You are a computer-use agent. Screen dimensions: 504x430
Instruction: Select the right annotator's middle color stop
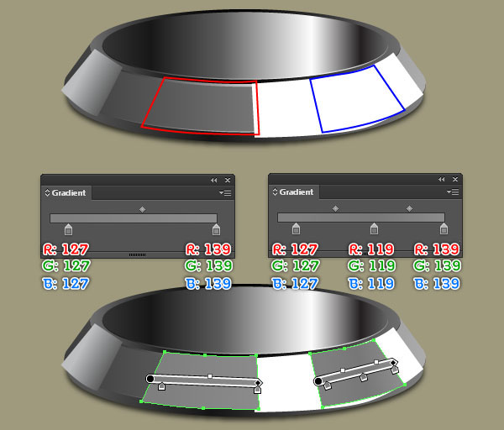(x=364, y=377)
